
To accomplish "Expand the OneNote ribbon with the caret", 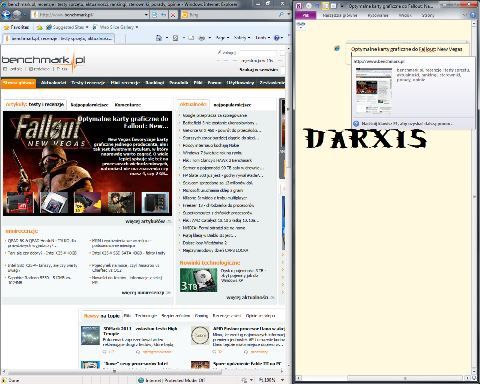I will [464, 15].
